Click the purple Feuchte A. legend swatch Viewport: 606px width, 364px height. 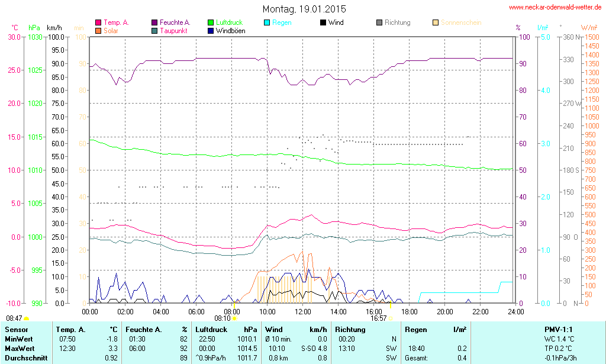(x=154, y=23)
